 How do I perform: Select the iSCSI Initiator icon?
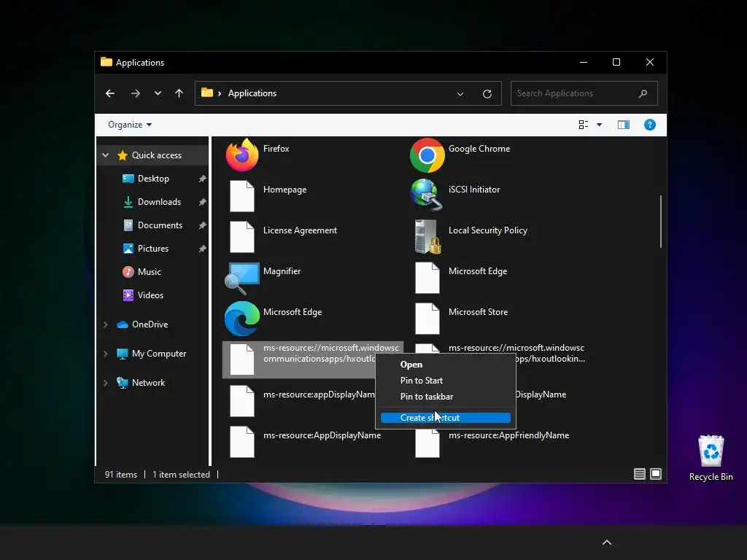(x=426, y=195)
